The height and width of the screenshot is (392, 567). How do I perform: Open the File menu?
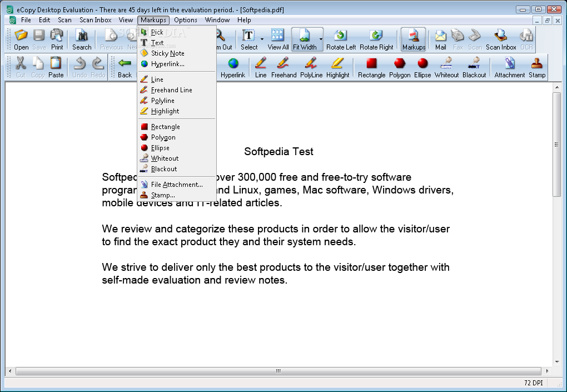point(26,20)
